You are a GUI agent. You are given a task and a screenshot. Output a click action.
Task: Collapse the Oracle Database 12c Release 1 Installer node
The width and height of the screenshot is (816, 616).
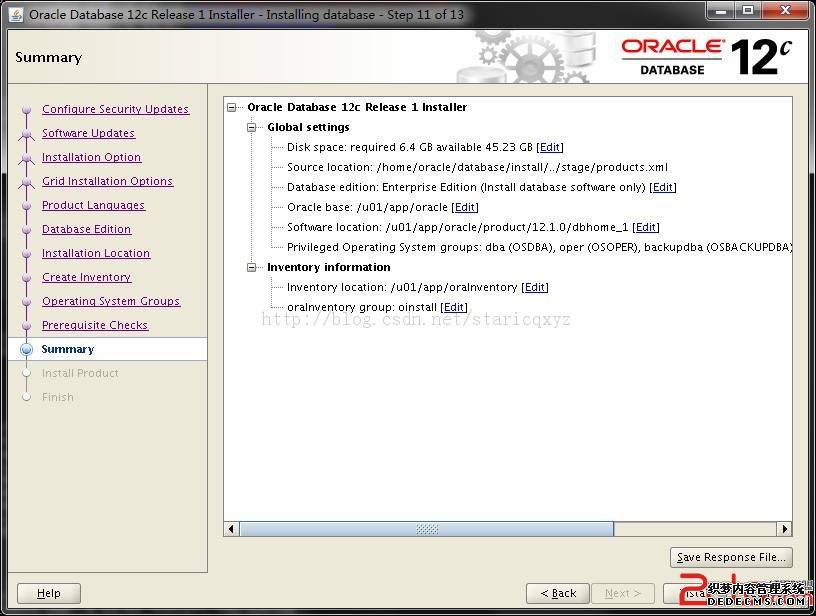[x=233, y=107]
